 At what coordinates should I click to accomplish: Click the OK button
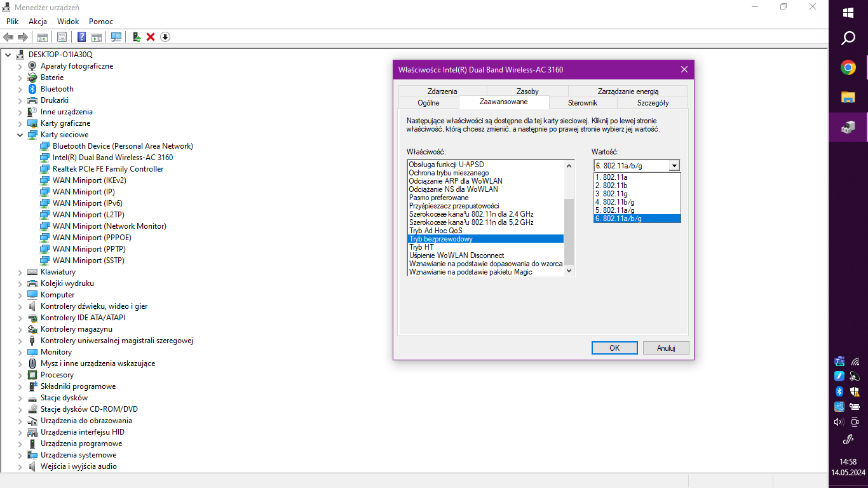click(x=614, y=348)
